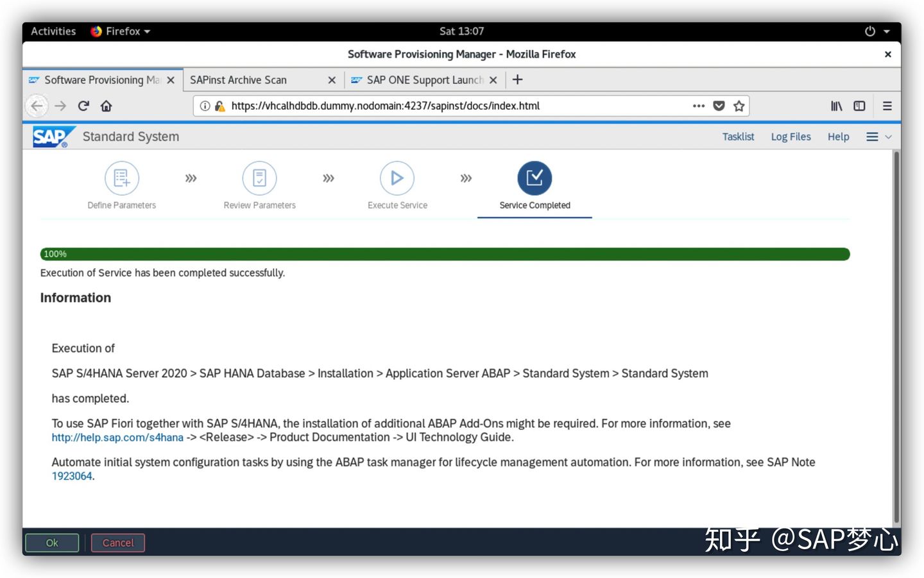924x578 pixels.
Task: Open Log Files menu item
Action: (791, 137)
